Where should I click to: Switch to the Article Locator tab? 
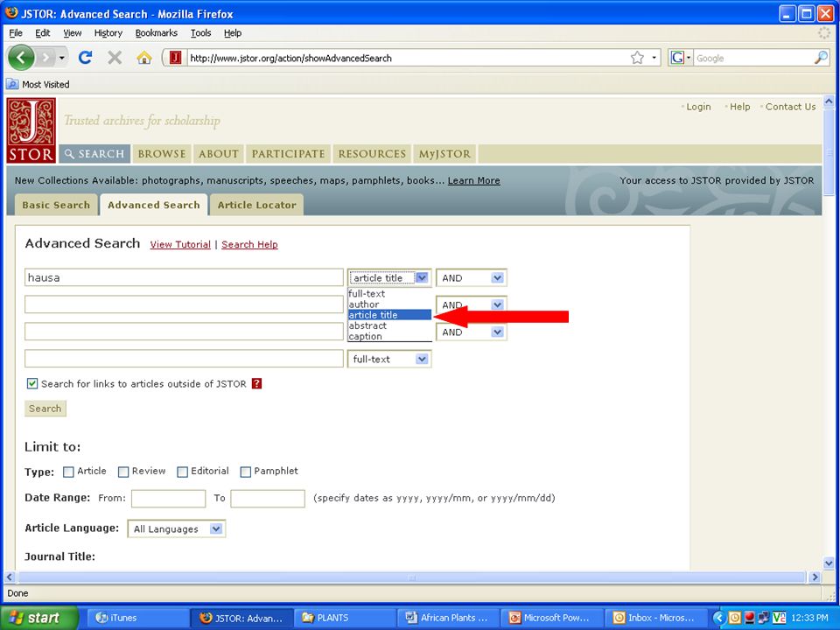click(x=256, y=205)
